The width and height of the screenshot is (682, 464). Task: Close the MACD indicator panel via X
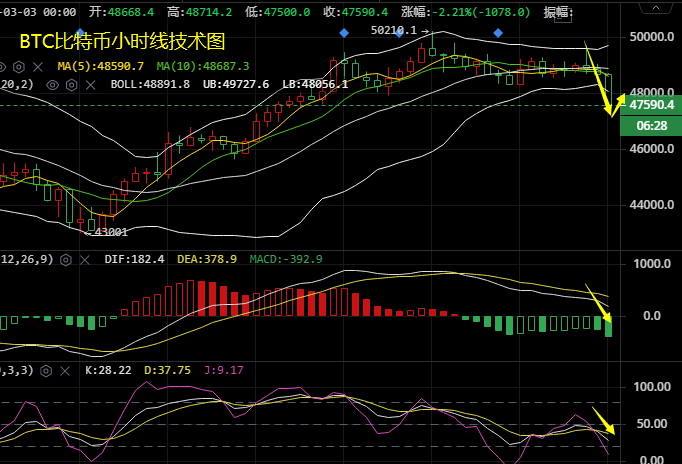[x=84, y=259]
